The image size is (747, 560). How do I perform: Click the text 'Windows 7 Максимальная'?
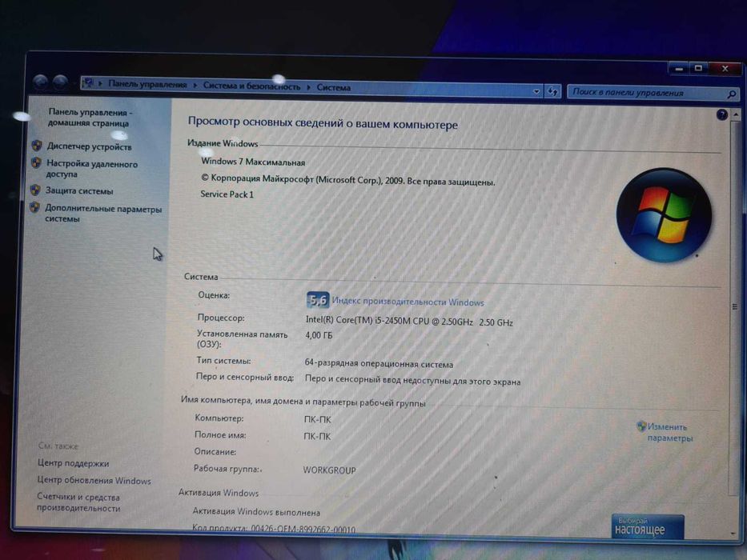coord(253,162)
